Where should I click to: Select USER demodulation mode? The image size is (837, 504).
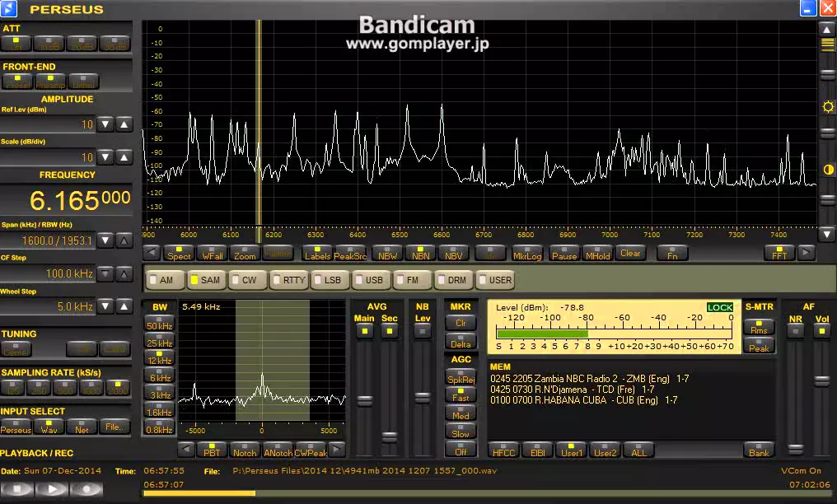[x=495, y=280]
